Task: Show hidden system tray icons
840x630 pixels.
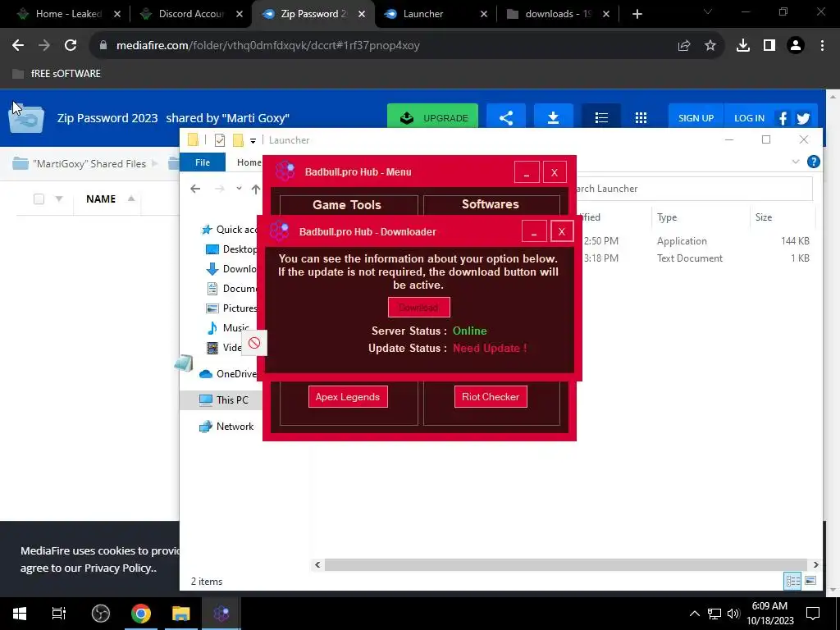Action: (x=694, y=614)
